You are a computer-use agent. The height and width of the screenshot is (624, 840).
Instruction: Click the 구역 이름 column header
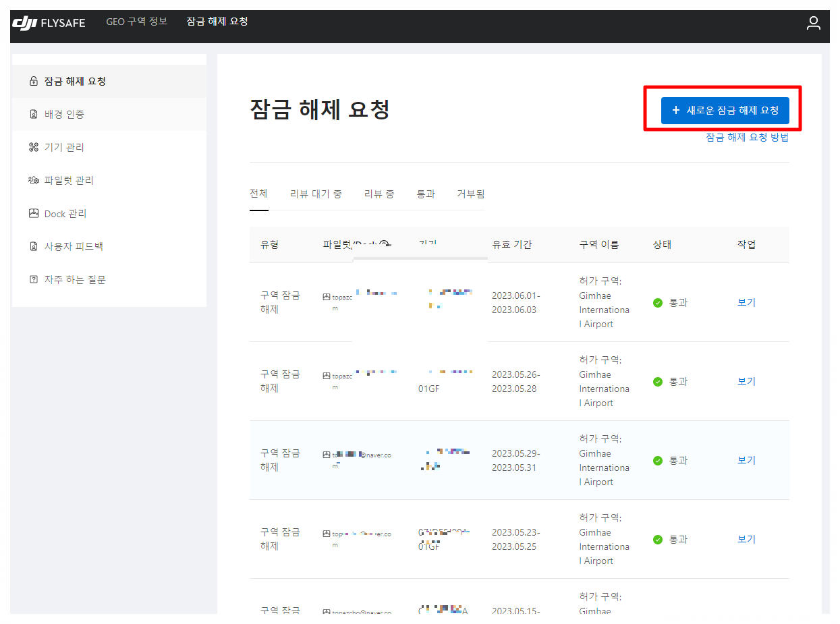click(599, 245)
